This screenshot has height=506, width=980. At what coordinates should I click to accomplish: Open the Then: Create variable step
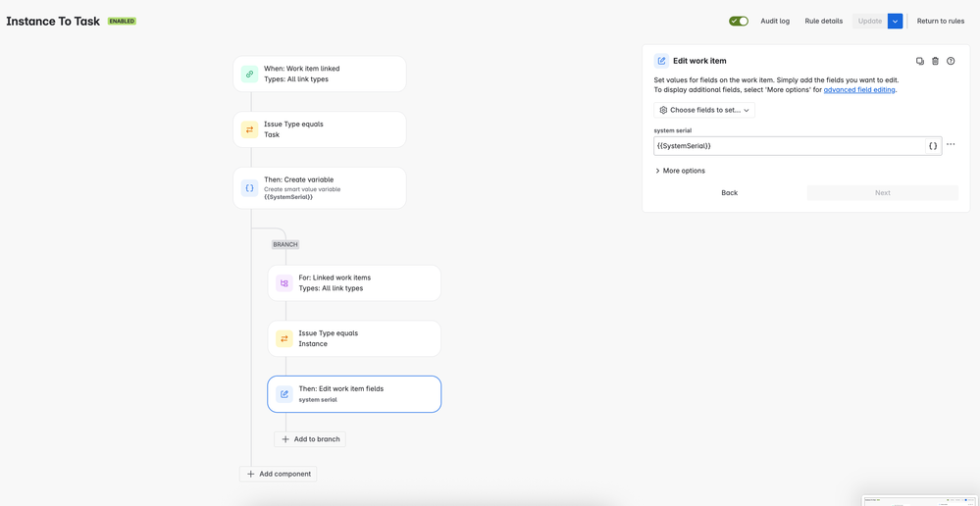(320, 187)
